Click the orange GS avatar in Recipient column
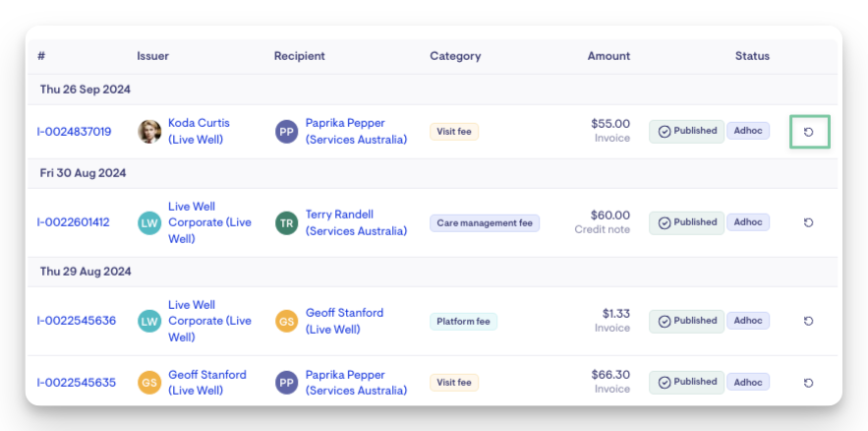 (x=286, y=321)
